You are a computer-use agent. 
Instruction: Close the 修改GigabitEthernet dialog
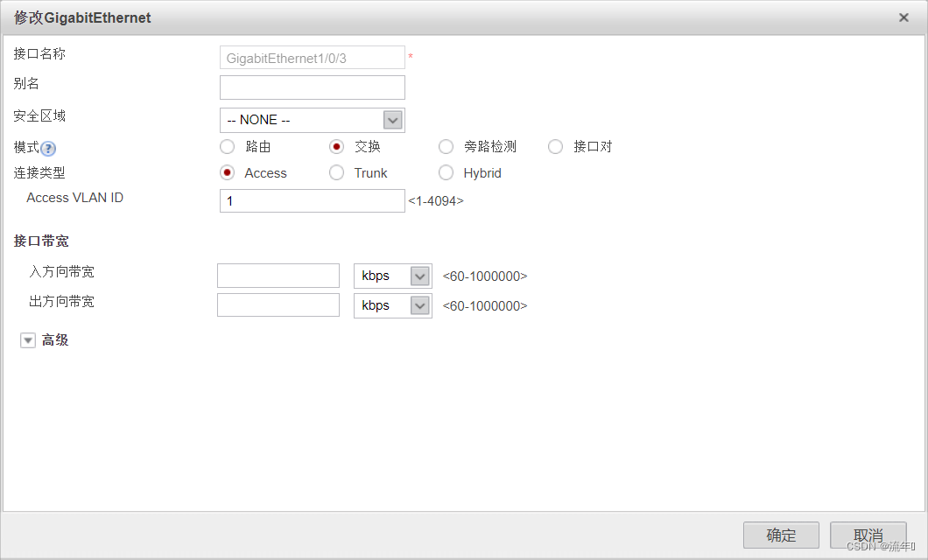pyautogui.click(x=903, y=17)
